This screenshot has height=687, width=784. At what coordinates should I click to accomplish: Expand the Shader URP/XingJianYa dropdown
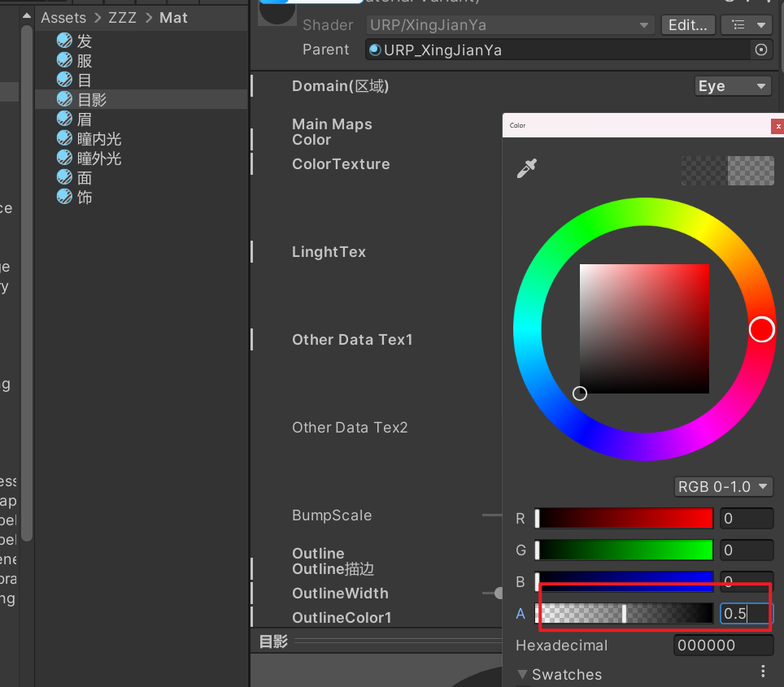(508, 25)
